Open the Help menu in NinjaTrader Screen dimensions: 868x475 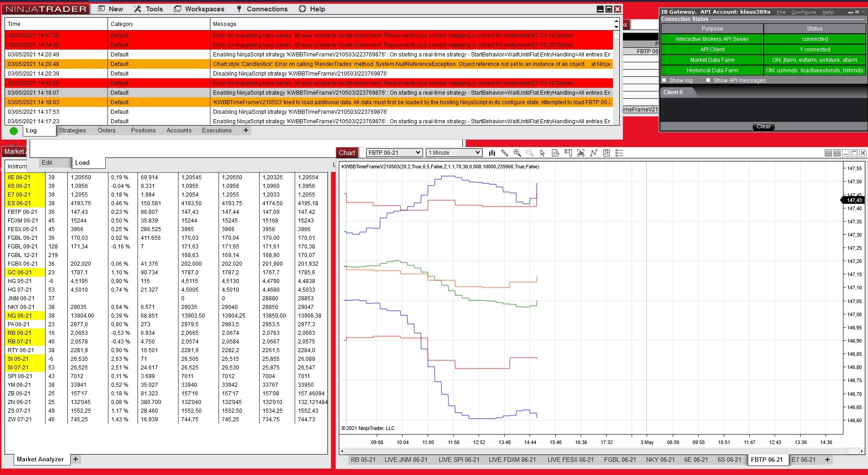(x=312, y=9)
